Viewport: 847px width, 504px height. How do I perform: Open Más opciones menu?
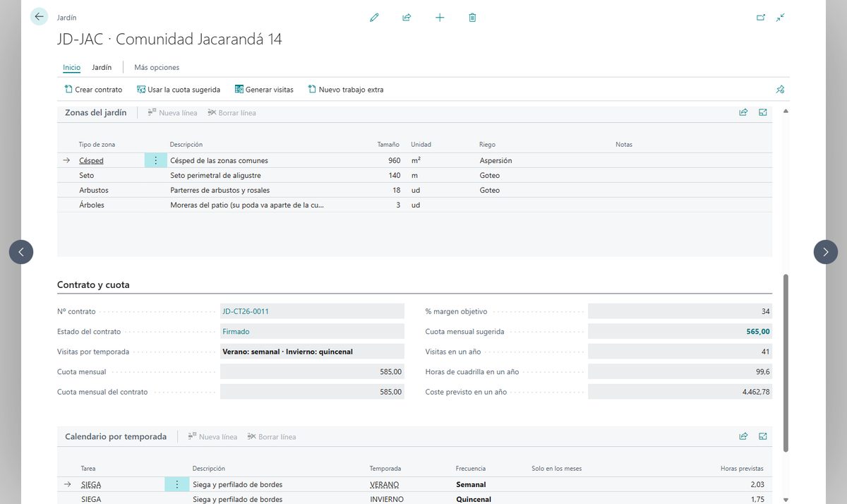pos(157,67)
